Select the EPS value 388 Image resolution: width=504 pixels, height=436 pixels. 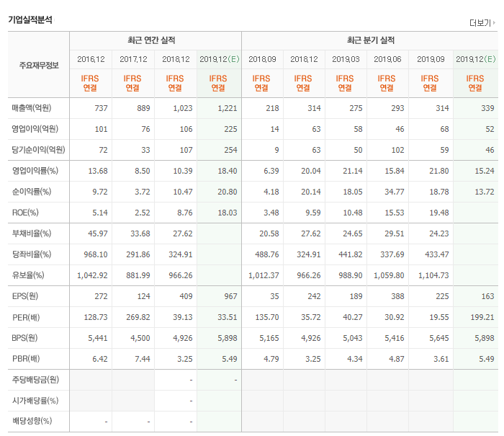point(397,296)
